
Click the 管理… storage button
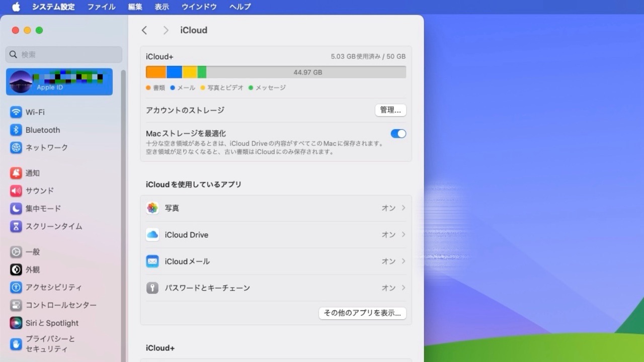(x=390, y=110)
